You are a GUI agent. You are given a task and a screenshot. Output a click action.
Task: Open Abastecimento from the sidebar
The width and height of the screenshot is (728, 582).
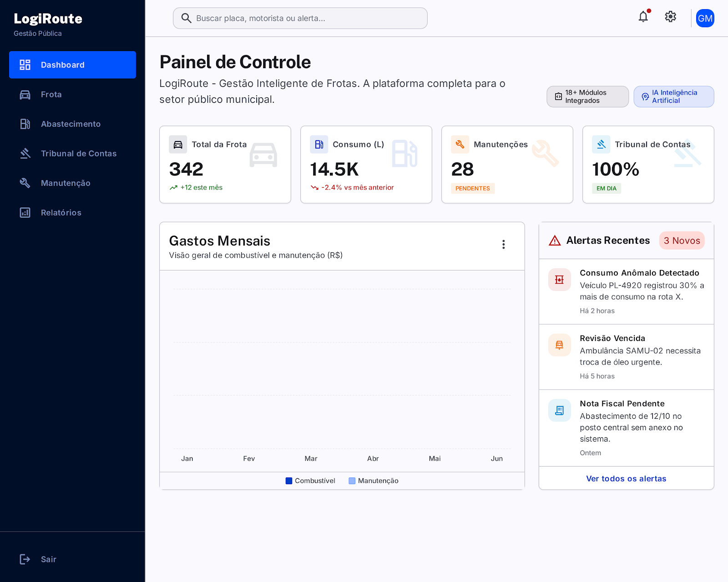[72, 124]
